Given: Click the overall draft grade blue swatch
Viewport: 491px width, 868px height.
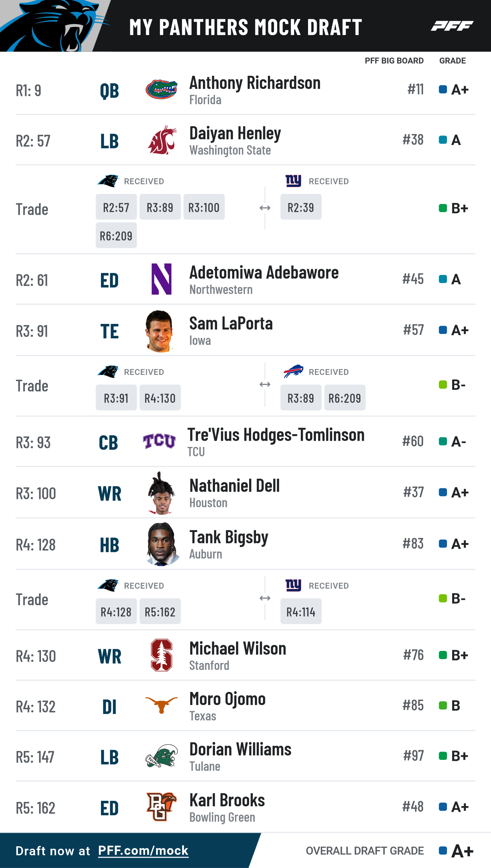Looking at the screenshot, I should tap(443, 850).
